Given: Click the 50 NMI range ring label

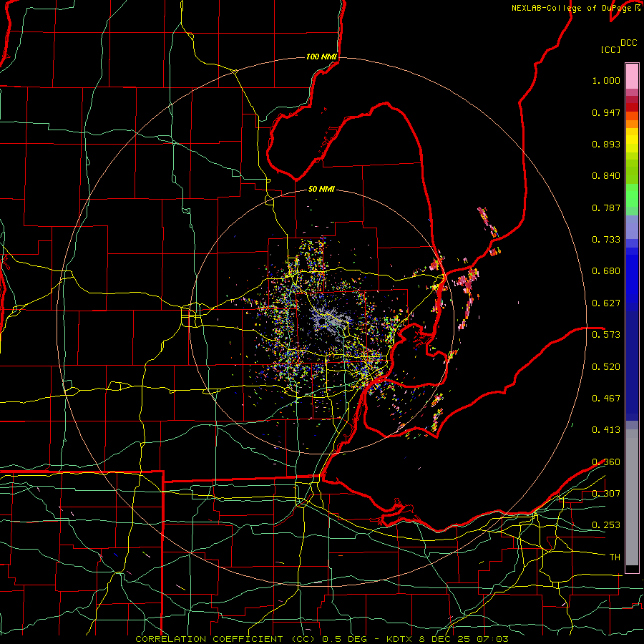Looking at the screenshot, I should pyautogui.click(x=321, y=190).
